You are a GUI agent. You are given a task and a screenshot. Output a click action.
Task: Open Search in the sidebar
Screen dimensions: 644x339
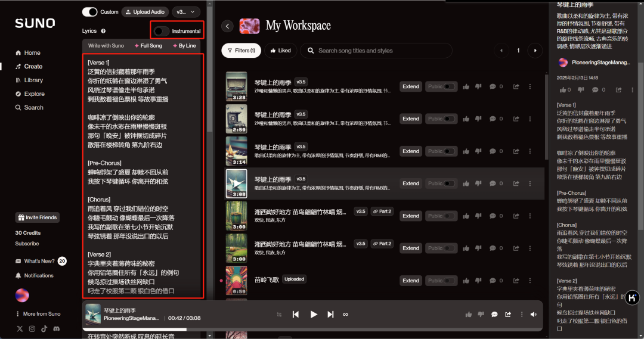tap(29, 107)
